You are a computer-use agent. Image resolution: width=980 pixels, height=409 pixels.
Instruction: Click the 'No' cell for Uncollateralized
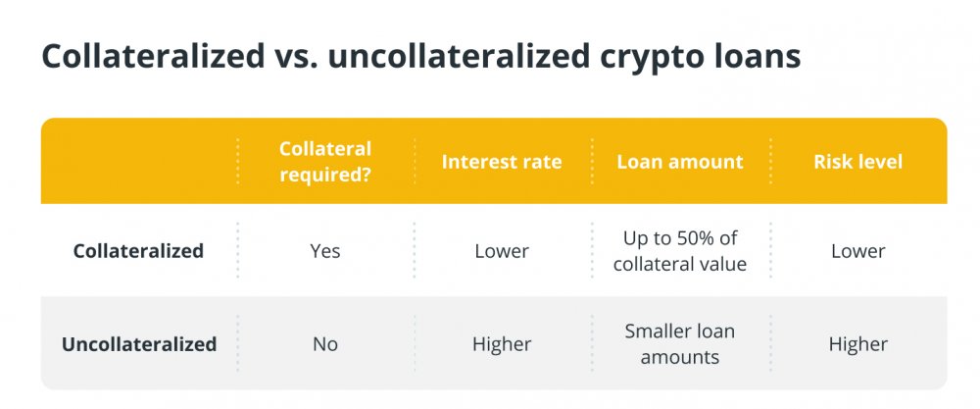tap(325, 344)
